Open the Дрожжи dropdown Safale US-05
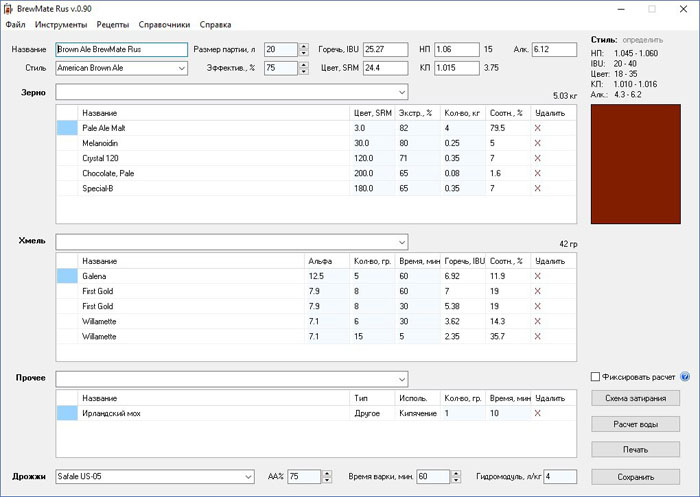The height and width of the screenshot is (497, 700). click(249, 477)
